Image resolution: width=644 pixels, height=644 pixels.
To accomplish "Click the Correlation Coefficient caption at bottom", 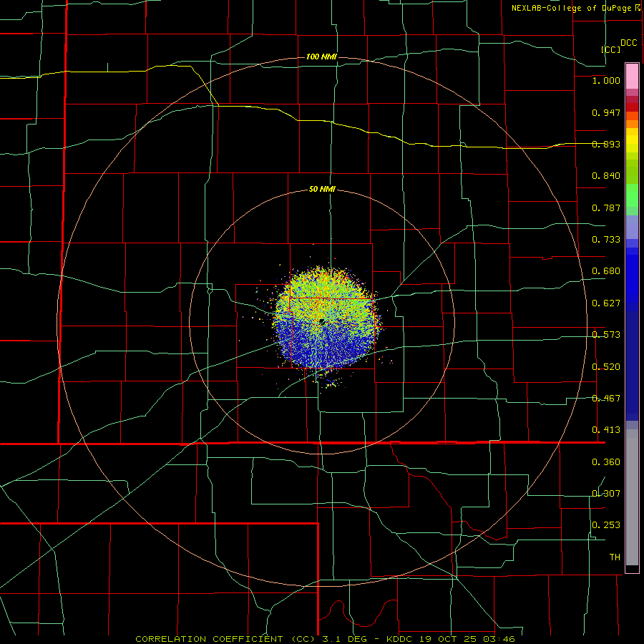I will click(x=325, y=639).
